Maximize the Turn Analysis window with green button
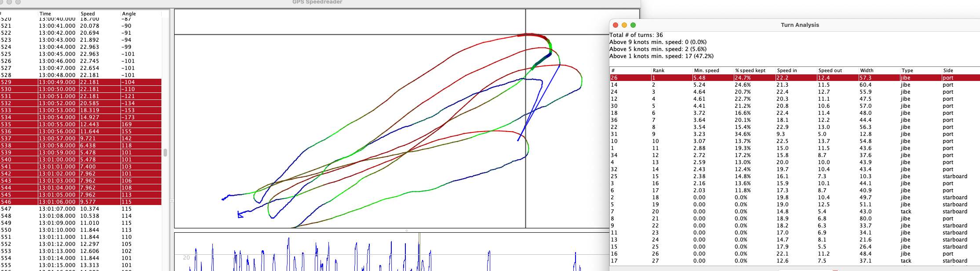Screen dimensions: 980x271 [x=633, y=25]
